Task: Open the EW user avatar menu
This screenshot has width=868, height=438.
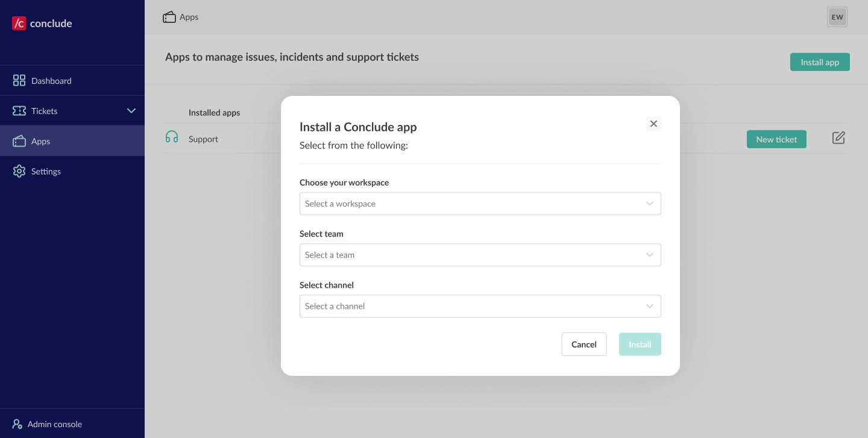Action: tap(837, 17)
